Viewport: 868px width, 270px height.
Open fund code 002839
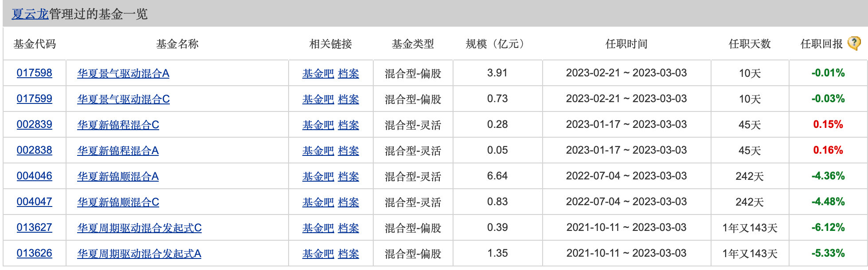[x=34, y=125]
